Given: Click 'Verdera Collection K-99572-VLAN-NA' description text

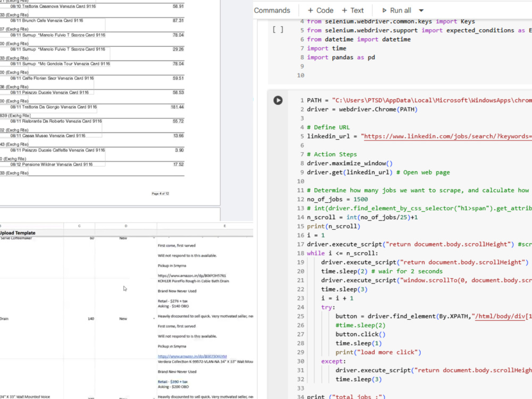Looking at the screenshot, I should click(205, 362).
